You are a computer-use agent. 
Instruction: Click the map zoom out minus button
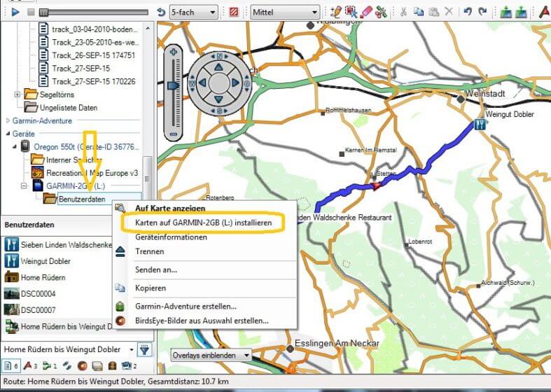(173, 134)
